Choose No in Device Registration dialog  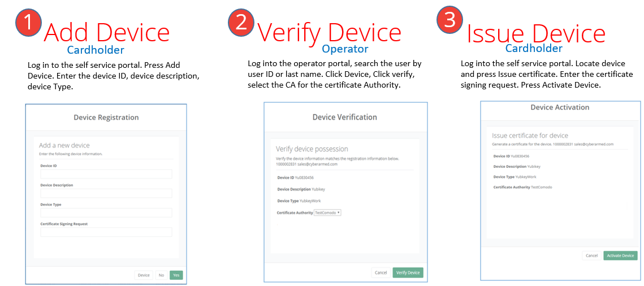pyautogui.click(x=161, y=275)
